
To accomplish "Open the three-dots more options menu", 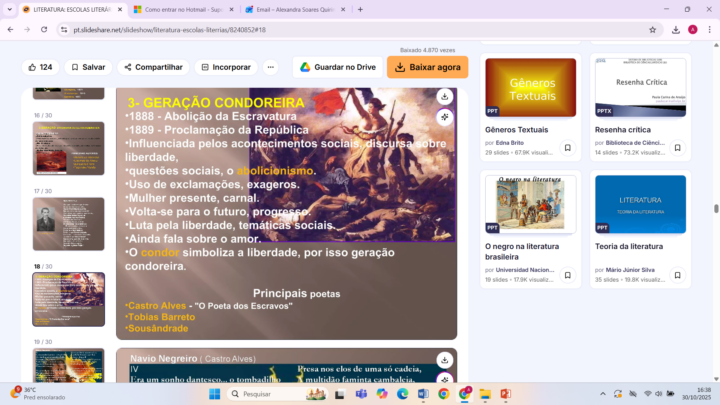I will tap(270, 67).
